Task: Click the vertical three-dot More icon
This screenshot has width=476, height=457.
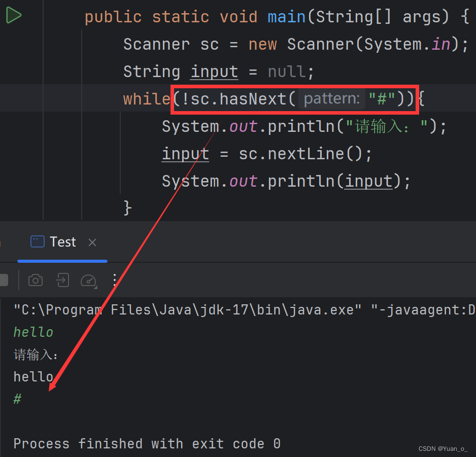Action: pos(115,280)
